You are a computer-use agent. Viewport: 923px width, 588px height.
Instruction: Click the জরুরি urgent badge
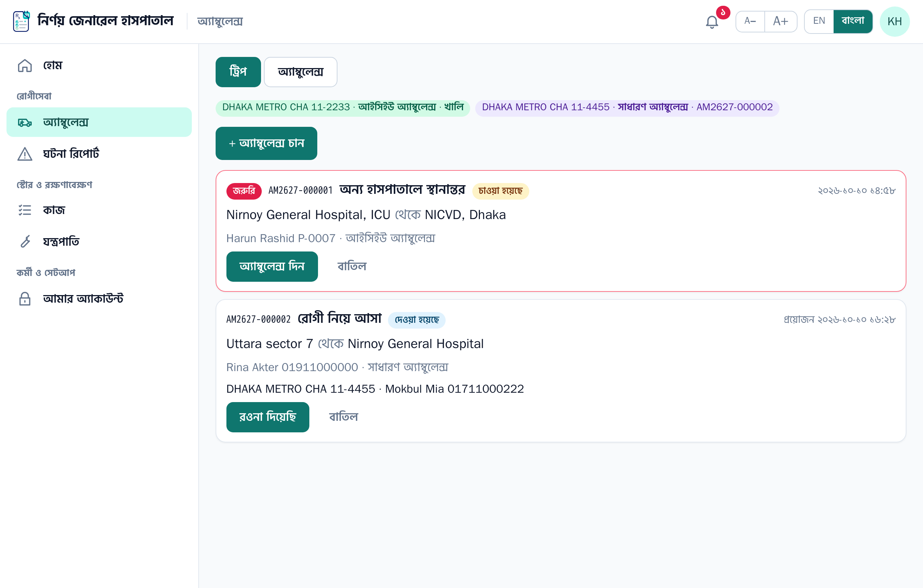pos(244,191)
